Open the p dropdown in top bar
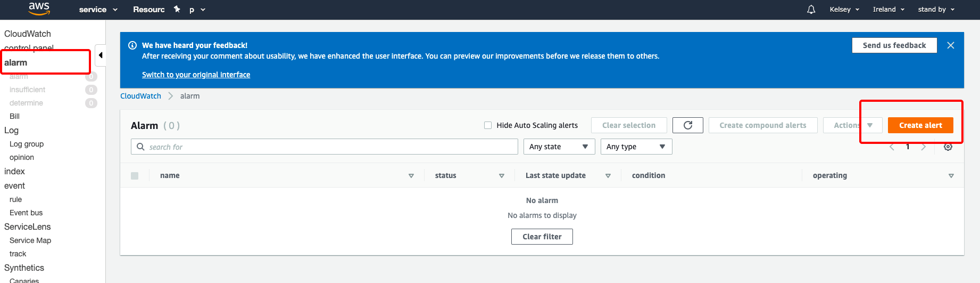 (197, 10)
